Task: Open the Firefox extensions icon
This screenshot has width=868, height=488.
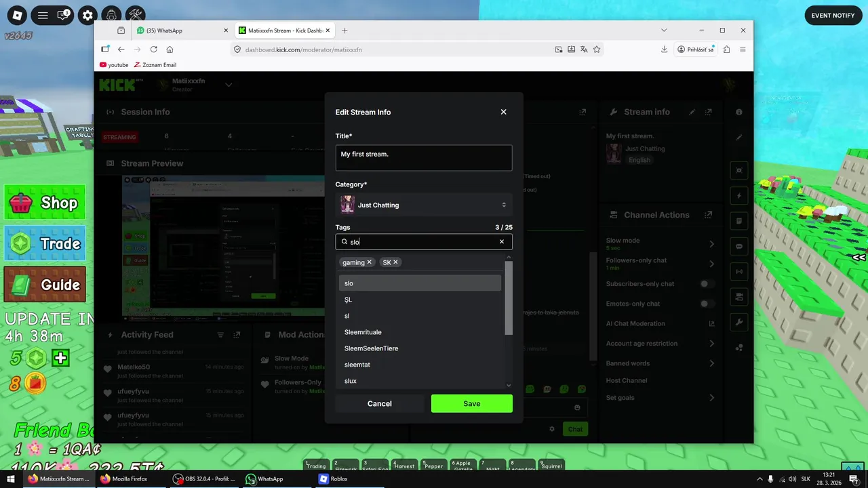Action: [x=726, y=49]
